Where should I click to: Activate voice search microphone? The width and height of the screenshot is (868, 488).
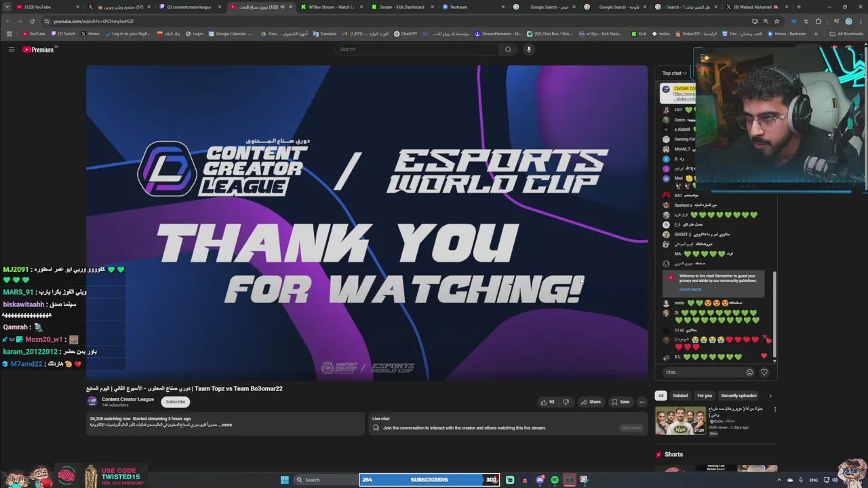tap(529, 49)
